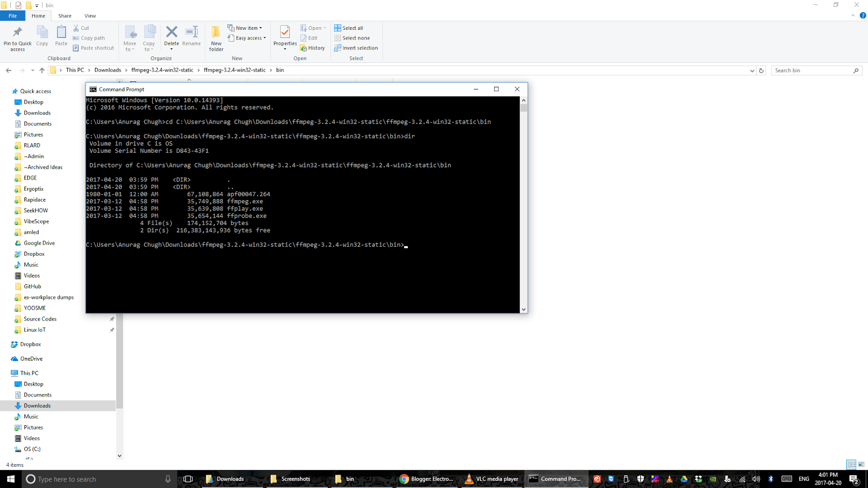Create a New folder from ribbon
Screen dimensions: 868x488
(216, 38)
